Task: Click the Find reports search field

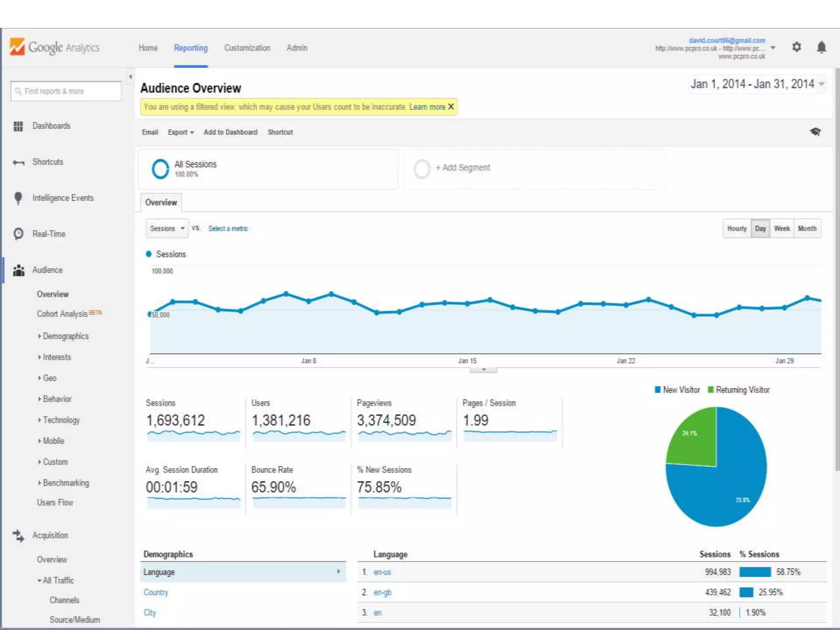Action: pyautogui.click(x=66, y=91)
